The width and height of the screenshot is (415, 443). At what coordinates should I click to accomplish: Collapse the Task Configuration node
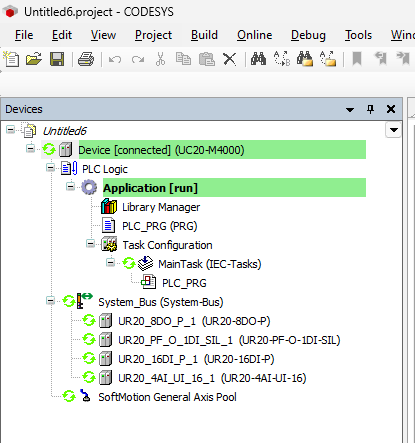(90, 244)
